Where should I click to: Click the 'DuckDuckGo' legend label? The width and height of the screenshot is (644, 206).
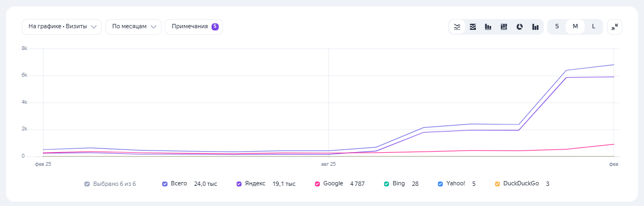click(x=521, y=183)
